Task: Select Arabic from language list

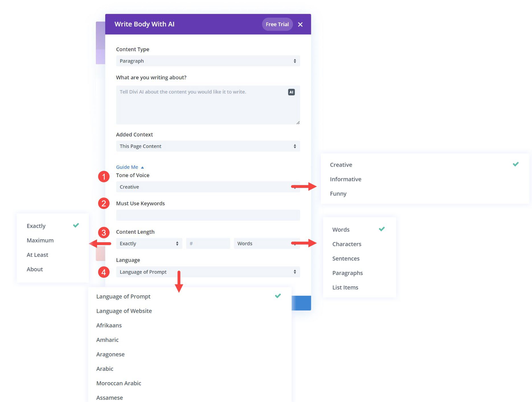Action: [105, 369]
